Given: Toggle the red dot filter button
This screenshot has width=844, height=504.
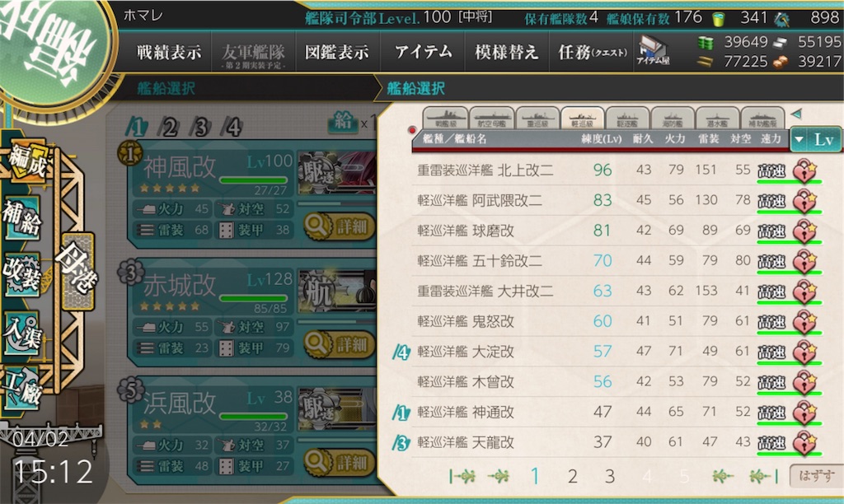Looking at the screenshot, I should (x=412, y=130).
